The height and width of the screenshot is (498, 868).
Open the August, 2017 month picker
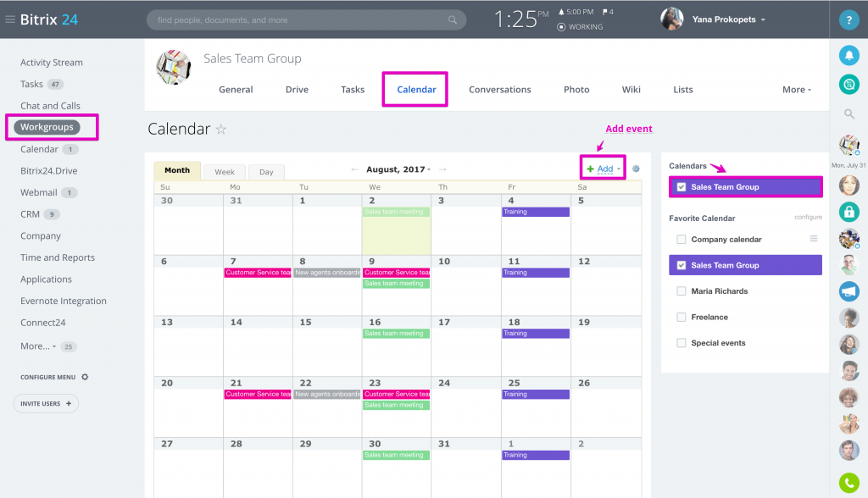coord(398,169)
